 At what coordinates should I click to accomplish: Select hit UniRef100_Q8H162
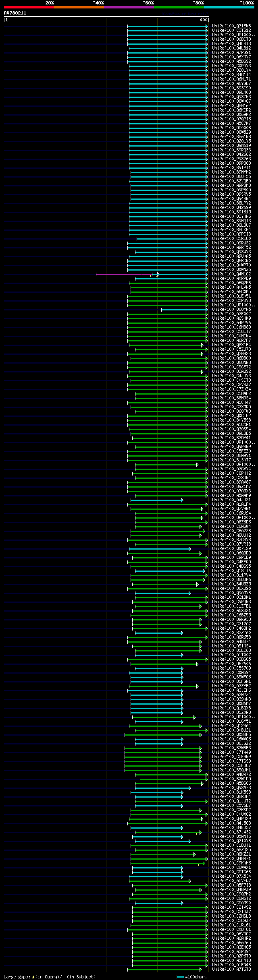(x=231, y=106)
